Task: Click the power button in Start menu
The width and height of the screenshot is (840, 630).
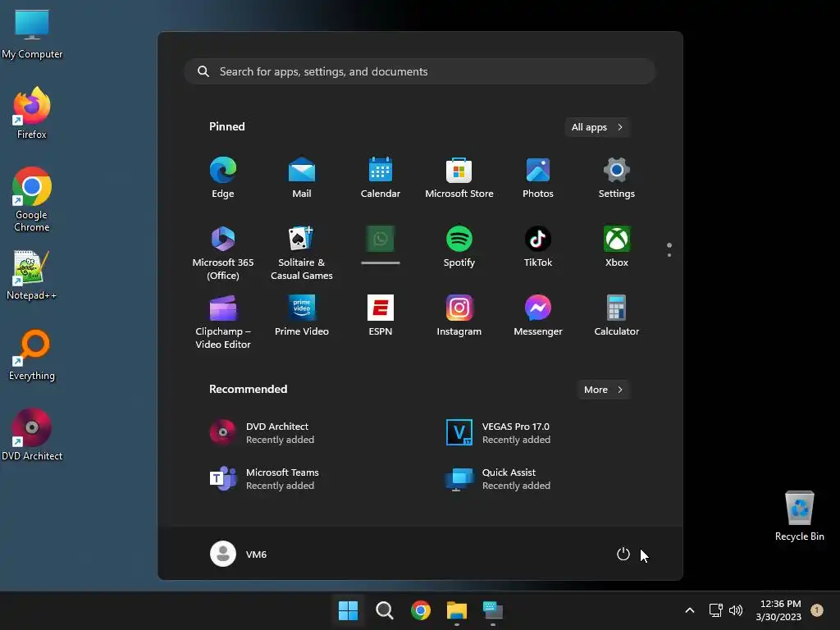Action: click(623, 554)
